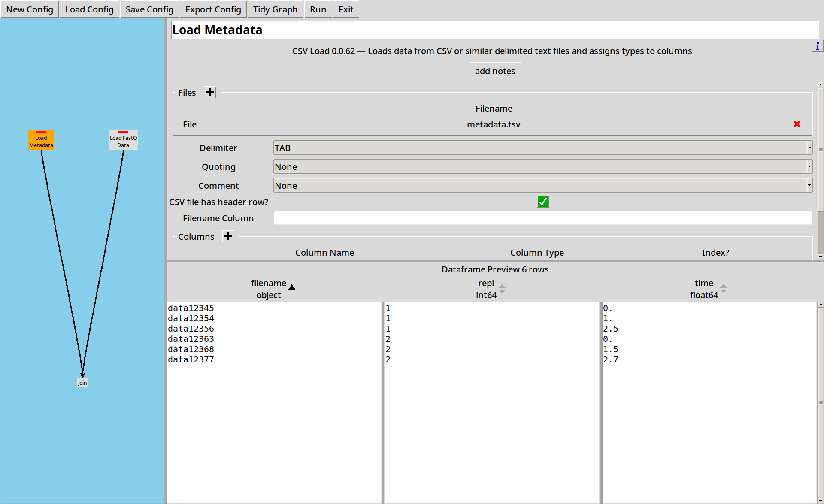Click Export Config in the toolbar
Screen dimensions: 824x504
(x=213, y=9)
